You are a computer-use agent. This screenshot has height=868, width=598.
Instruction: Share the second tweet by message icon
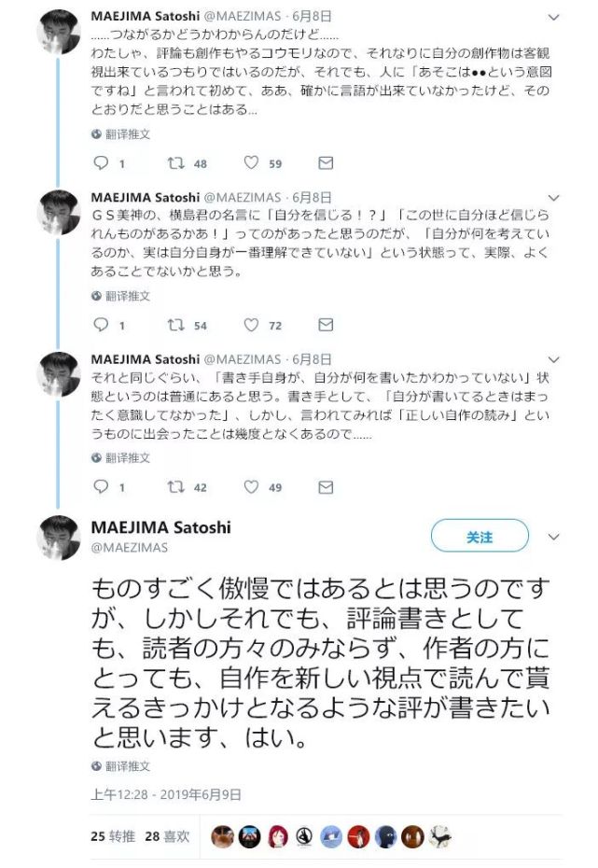pyautogui.click(x=326, y=325)
